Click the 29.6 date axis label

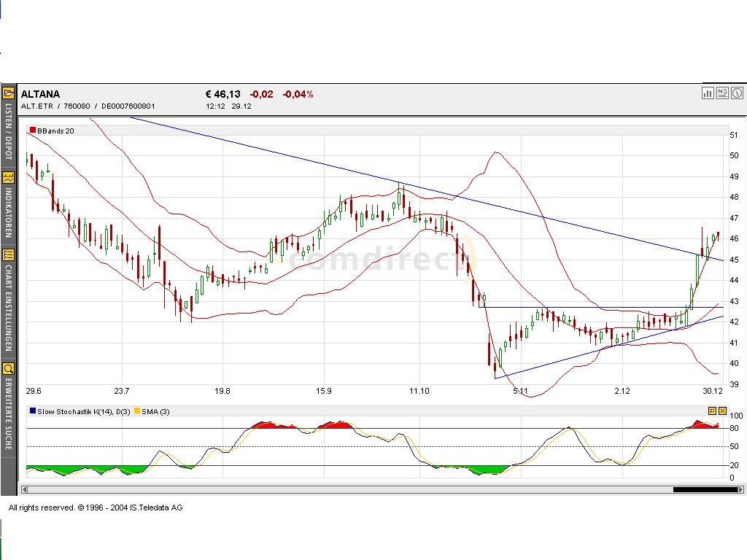pos(34,391)
